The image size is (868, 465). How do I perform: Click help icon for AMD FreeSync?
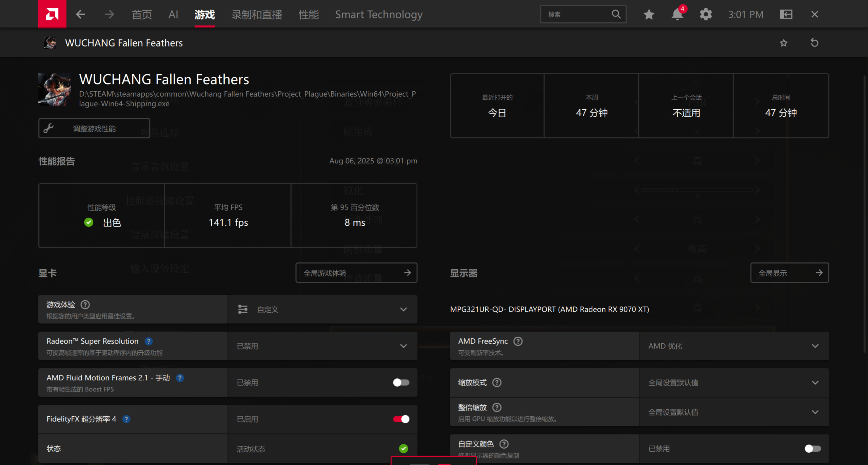[x=518, y=341]
